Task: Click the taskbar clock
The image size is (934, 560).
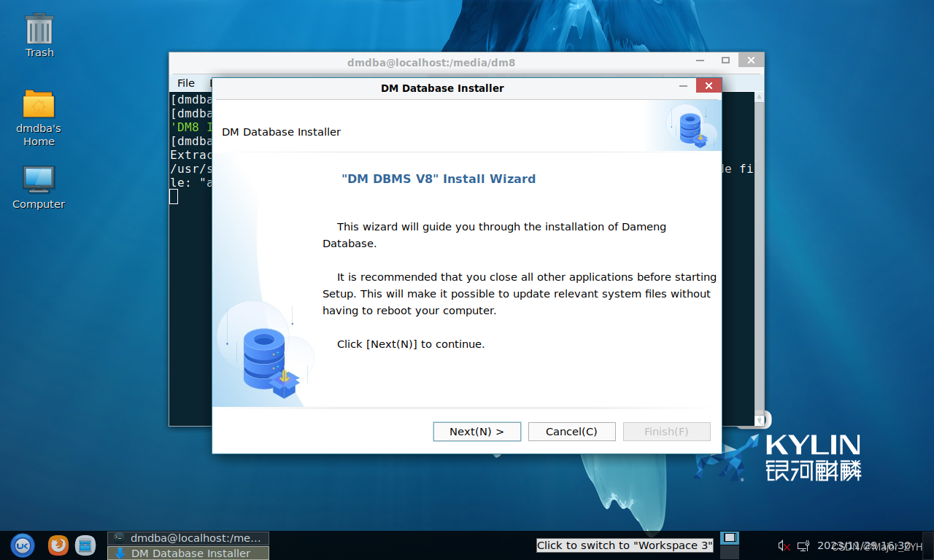Action: coord(864,546)
